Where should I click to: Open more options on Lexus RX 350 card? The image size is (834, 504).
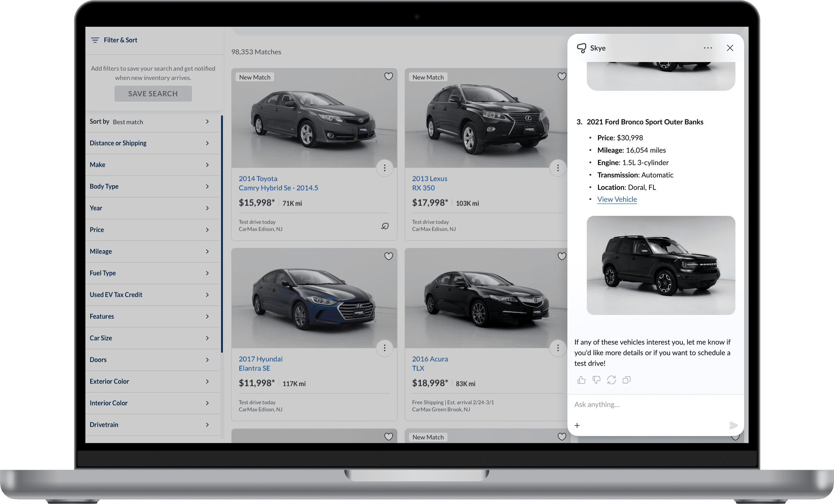click(x=558, y=168)
